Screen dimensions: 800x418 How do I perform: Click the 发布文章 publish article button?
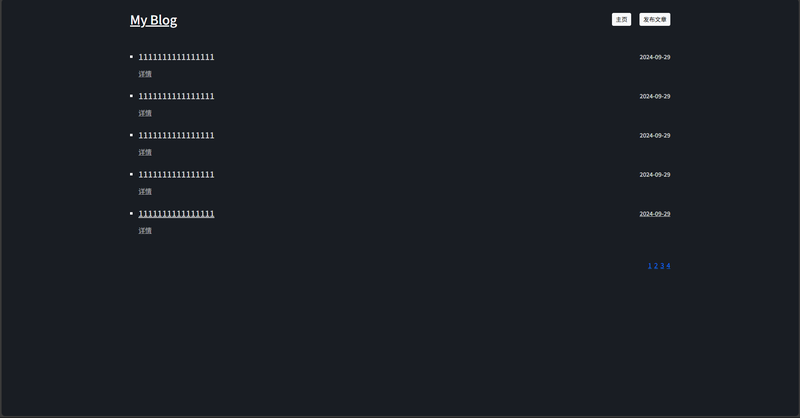click(655, 19)
